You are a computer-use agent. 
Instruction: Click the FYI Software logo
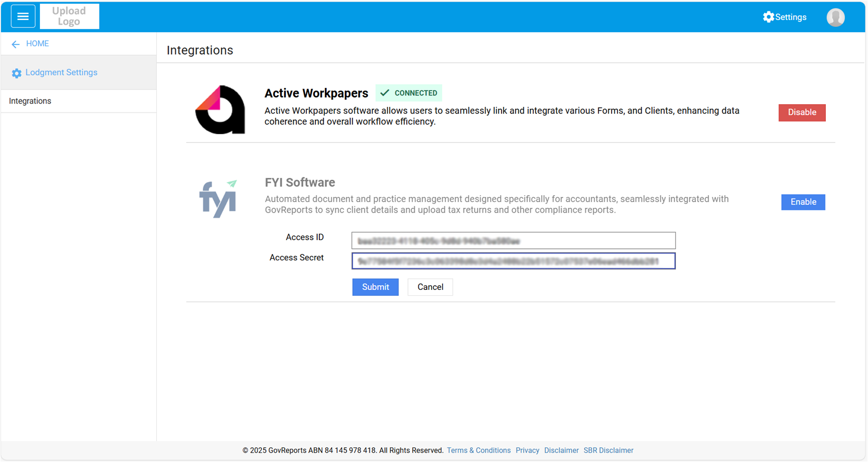coord(218,198)
